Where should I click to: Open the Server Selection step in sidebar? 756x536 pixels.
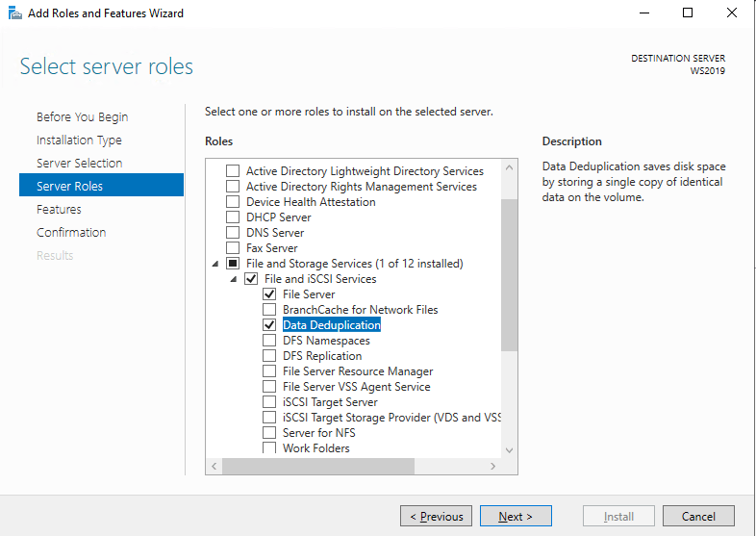(79, 163)
